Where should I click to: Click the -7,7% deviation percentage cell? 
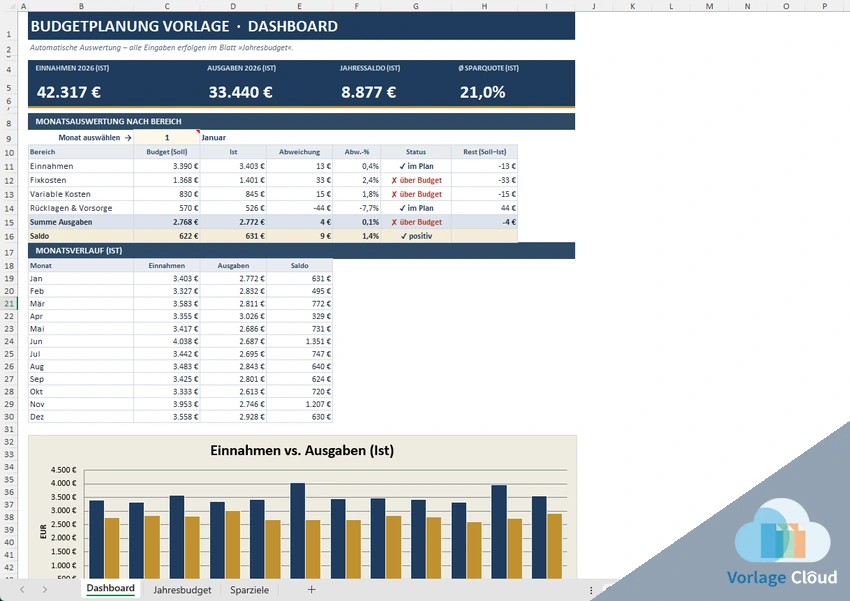coord(356,208)
